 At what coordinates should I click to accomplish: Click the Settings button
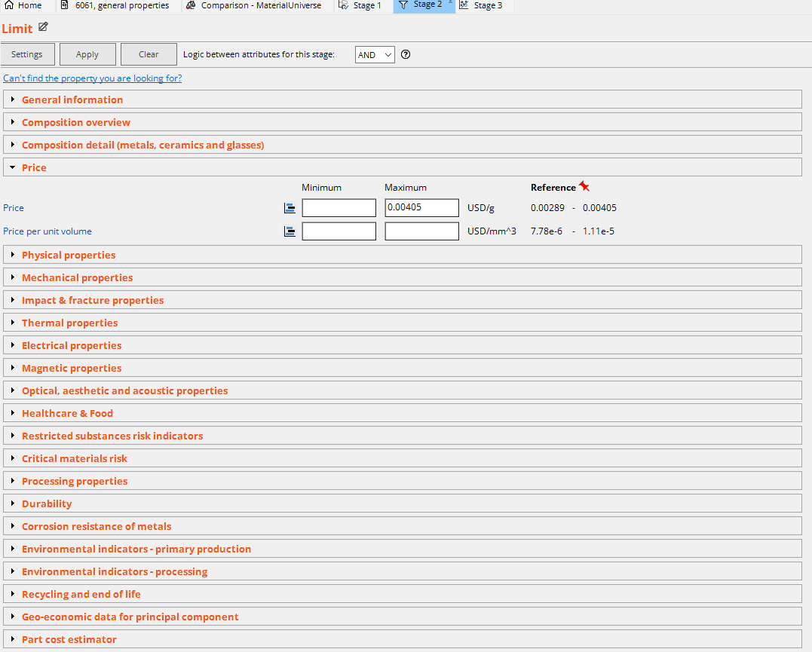click(x=27, y=54)
